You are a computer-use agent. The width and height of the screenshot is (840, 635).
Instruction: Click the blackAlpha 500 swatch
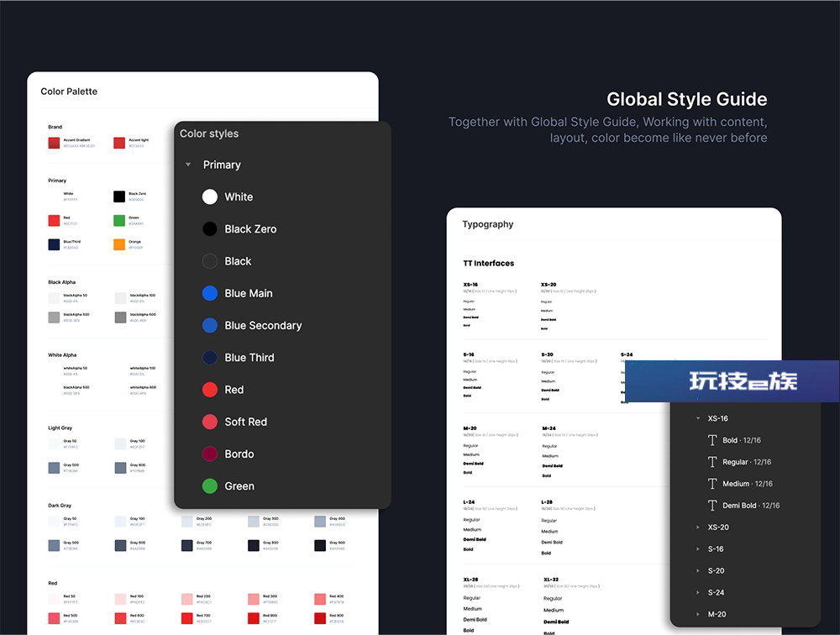tap(54, 317)
